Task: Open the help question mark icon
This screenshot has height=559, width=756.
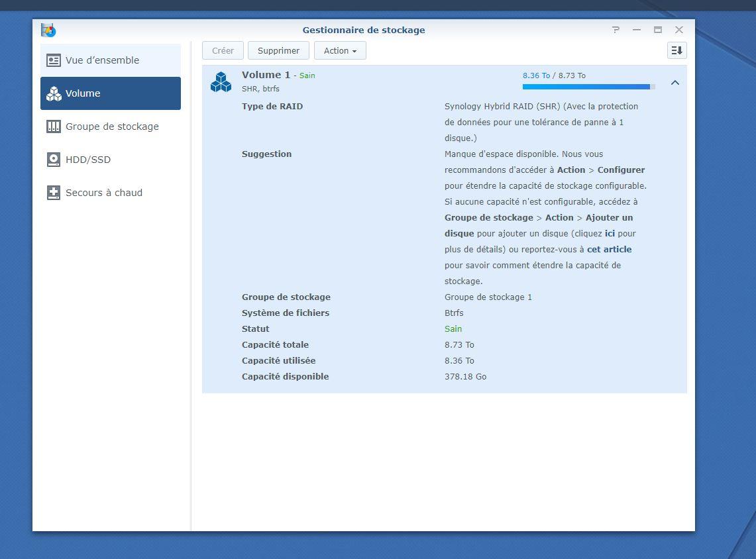Action: pos(616,30)
